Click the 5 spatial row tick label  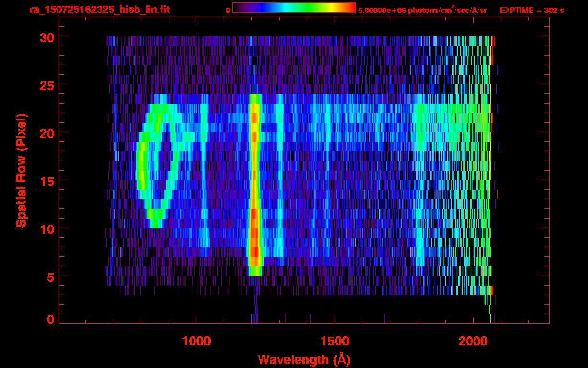tap(50, 276)
